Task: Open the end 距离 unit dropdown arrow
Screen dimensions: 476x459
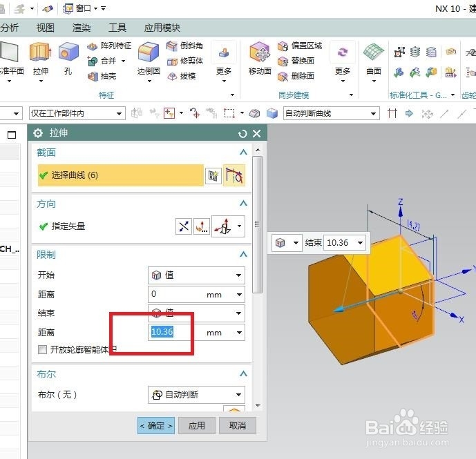Action: (x=239, y=333)
